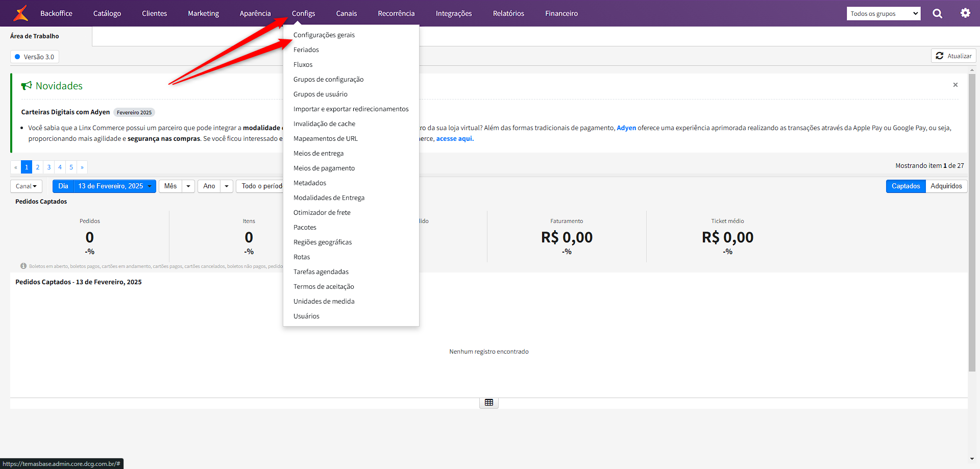The image size is (980, 469).
Task: Click the Atualizar refresh button
Action: click(953, 56)
